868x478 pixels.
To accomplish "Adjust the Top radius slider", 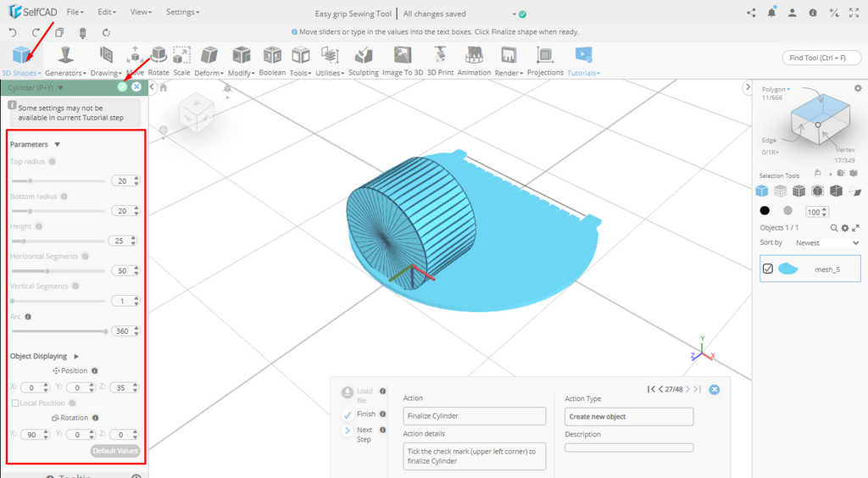I will coord(58,181).
